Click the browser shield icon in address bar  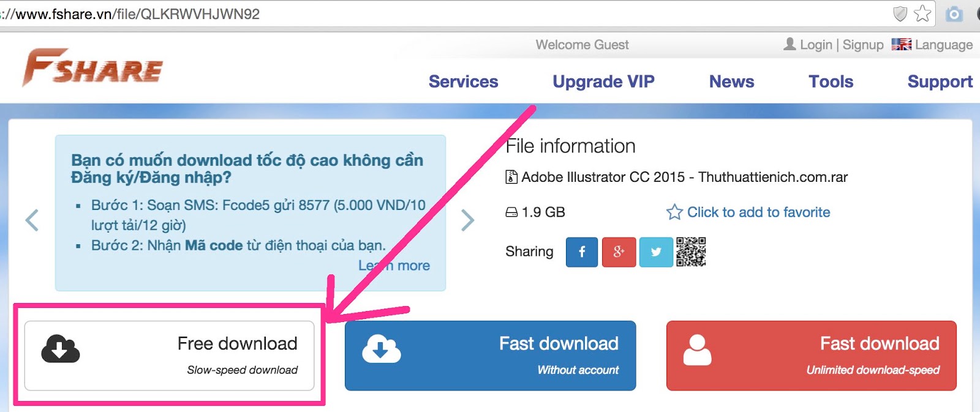coord(900,13)
